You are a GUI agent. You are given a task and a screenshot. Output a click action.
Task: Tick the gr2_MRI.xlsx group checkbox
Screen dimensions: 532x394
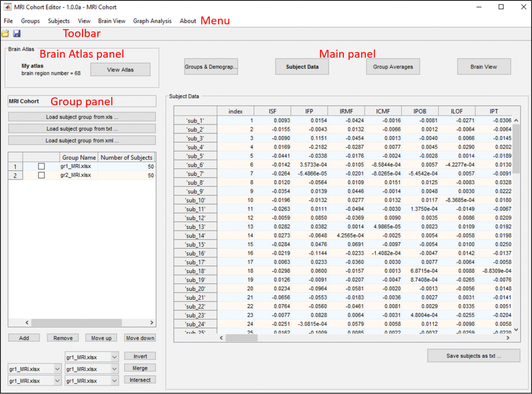click(x=42, y=175)
